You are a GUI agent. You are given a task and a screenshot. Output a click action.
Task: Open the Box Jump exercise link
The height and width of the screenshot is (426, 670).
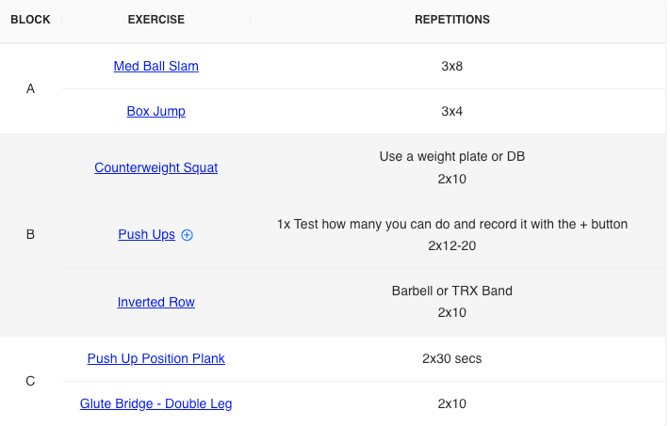pyautogui.click(x=156, y=111)
